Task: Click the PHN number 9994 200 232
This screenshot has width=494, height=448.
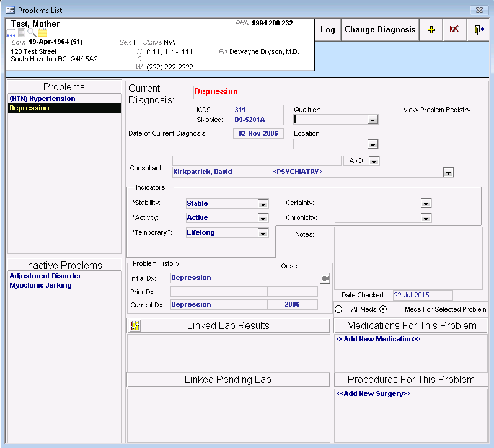Action: coord(272,23)
